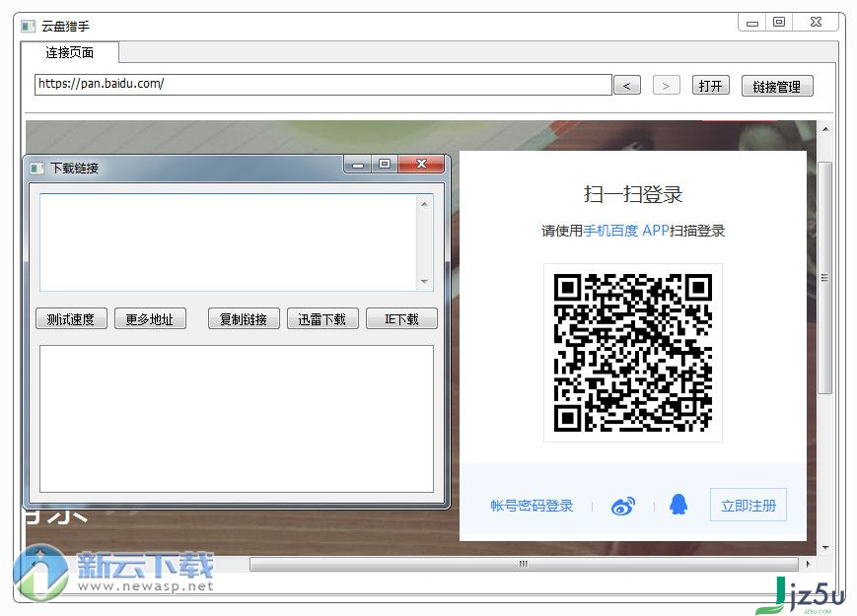Click the upper text box in 下载链接

click(229, 242)
